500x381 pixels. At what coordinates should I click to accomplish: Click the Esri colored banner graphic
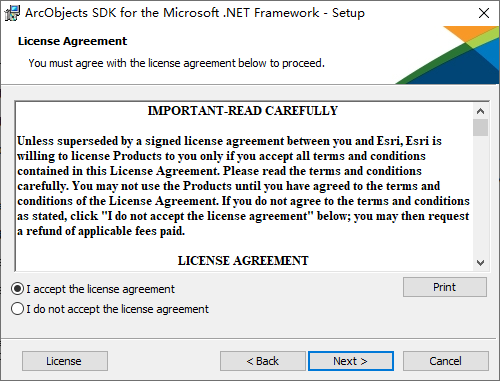tap(448, 55)
